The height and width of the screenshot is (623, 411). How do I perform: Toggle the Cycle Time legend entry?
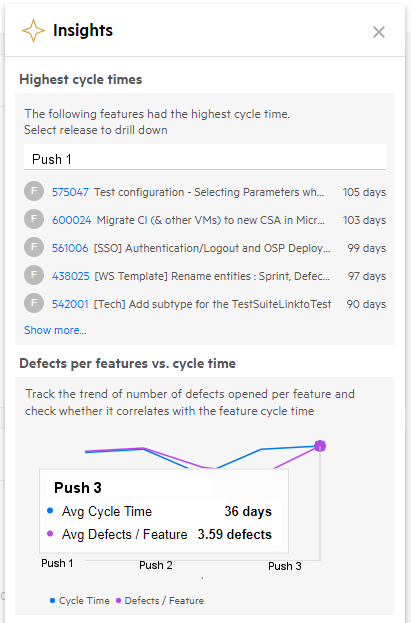click(x=80, y=600)
